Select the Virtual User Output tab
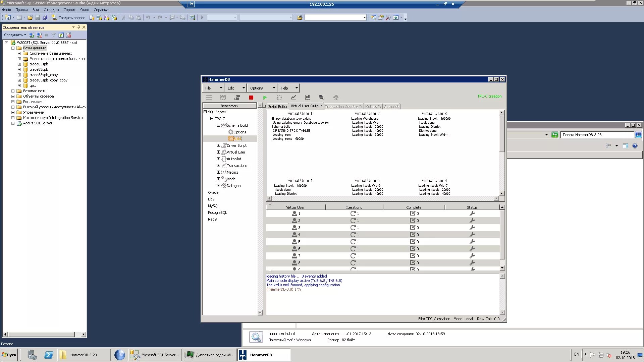The width and height of the screenshot is (644, 362). (x=306, y=106)
